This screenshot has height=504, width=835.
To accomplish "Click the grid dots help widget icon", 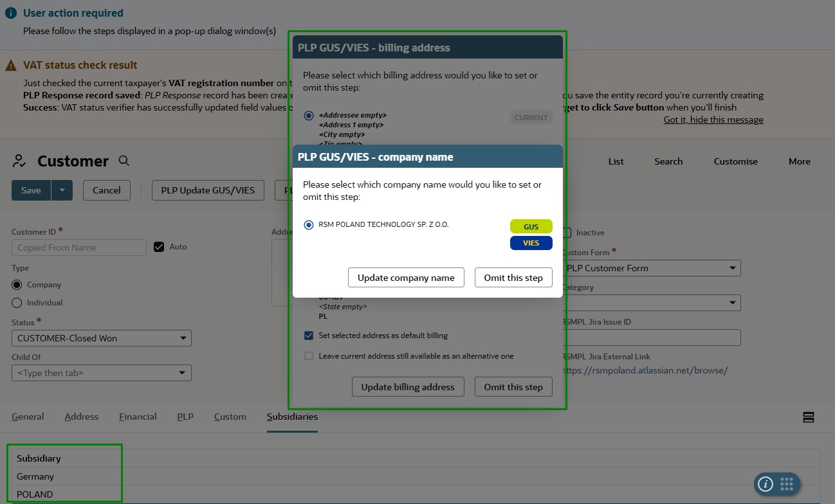I will (787, 483).
